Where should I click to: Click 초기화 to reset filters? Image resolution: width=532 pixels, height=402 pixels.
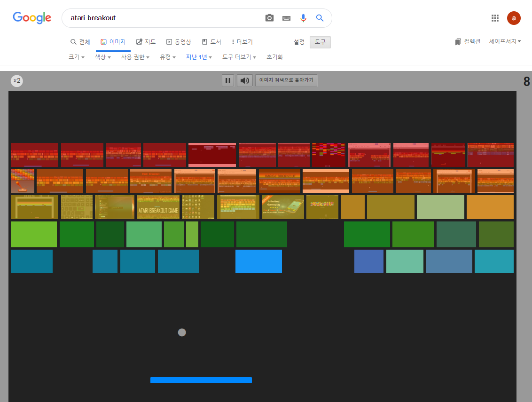point(274,57)
